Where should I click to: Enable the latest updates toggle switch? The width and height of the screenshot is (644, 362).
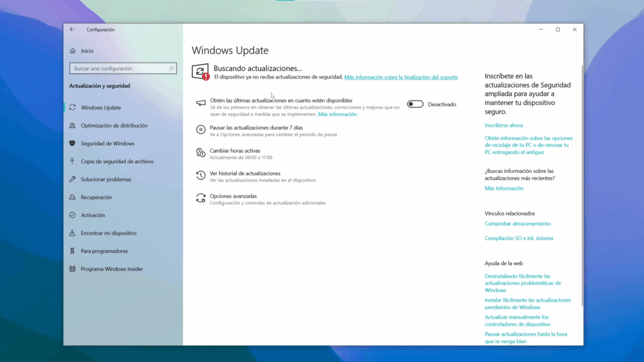415,104
